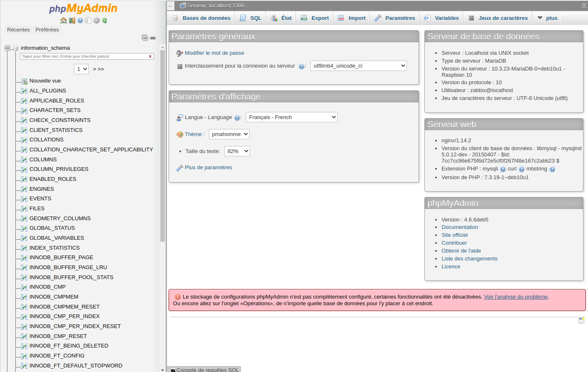Clear the table filter with the red X
Viewport: 588px width, 372px height.
(x=150, y=56)
